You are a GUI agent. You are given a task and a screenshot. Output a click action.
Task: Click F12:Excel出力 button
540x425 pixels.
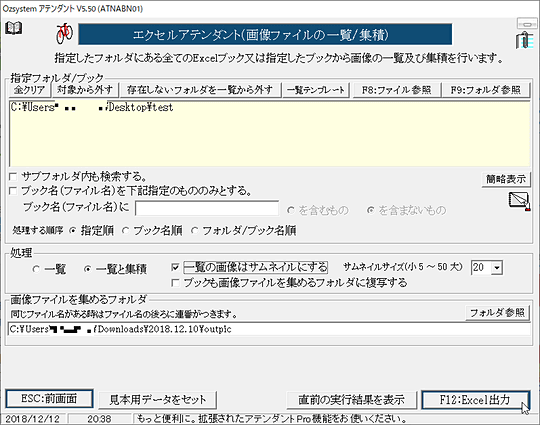pyautogui.click(x=475, y=400)
